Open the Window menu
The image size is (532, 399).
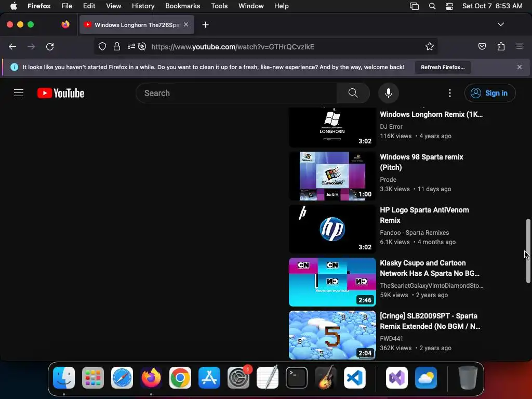click(x=251, y=6)
